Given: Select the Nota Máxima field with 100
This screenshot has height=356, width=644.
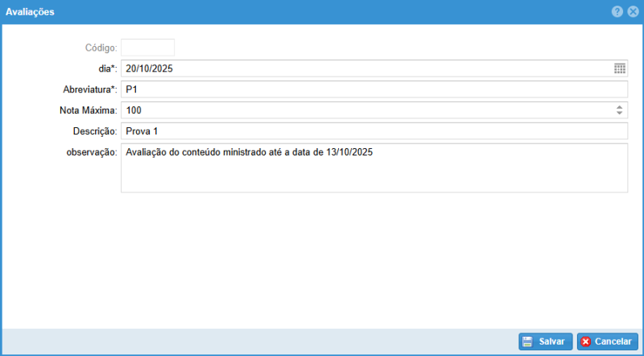Looking at the screenshot, I should pos(362,110).
